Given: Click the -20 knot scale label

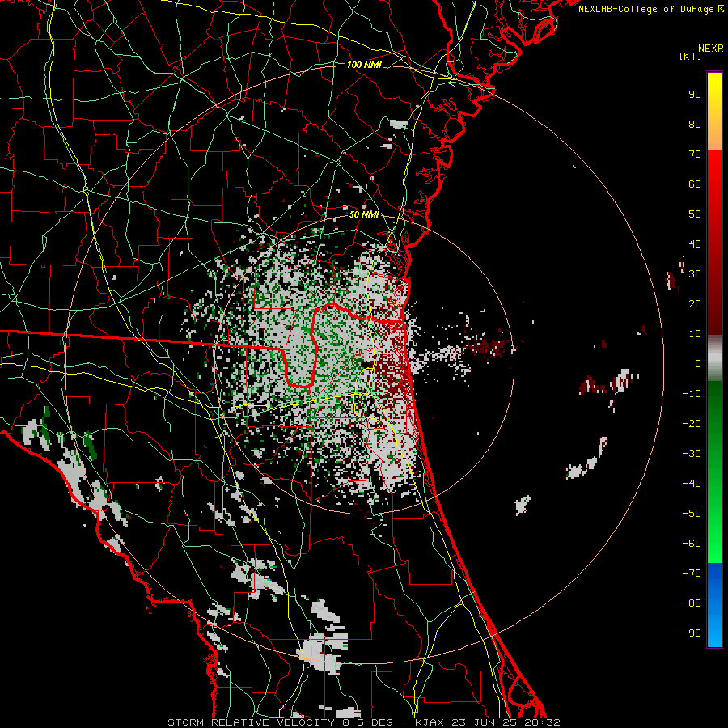Looking at the screenshot, I should pyautogui.click(x=692, y=423).
